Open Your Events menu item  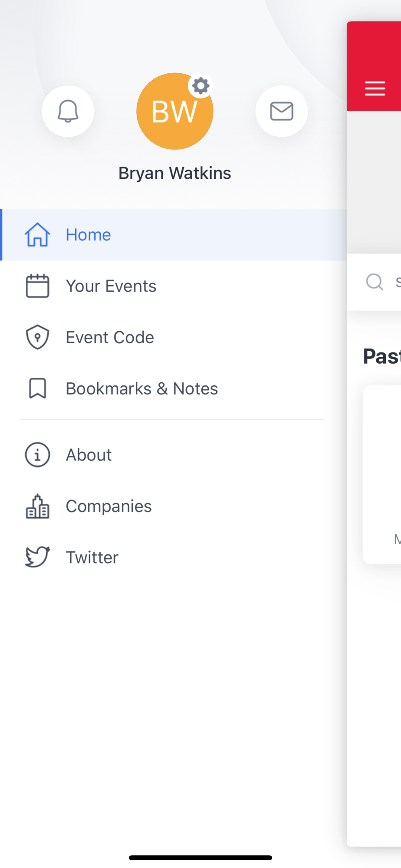[x=174, y=286]
